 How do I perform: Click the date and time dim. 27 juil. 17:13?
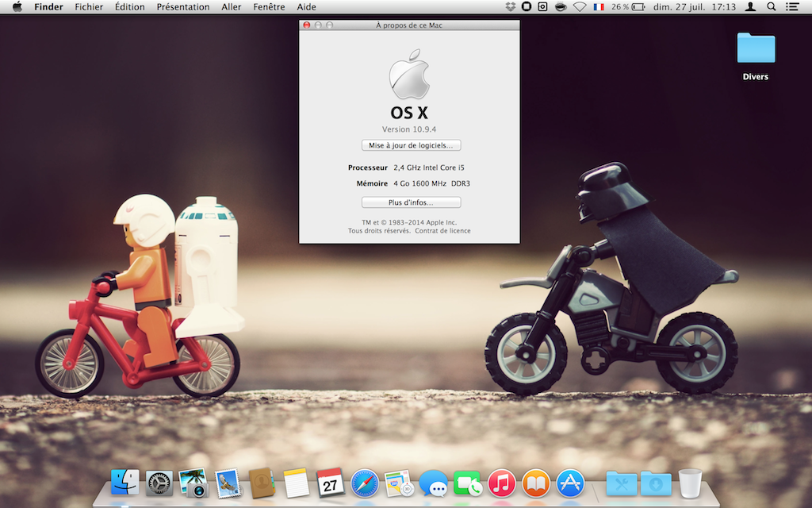[x=695, y=6]
